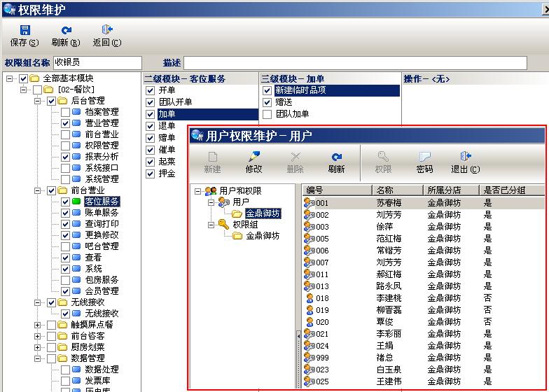This screenshot has height=392, width=549.
Task: Click the Exit (退出) icon in user dialog
Action: pyautogui.click(x=465, y=157)
